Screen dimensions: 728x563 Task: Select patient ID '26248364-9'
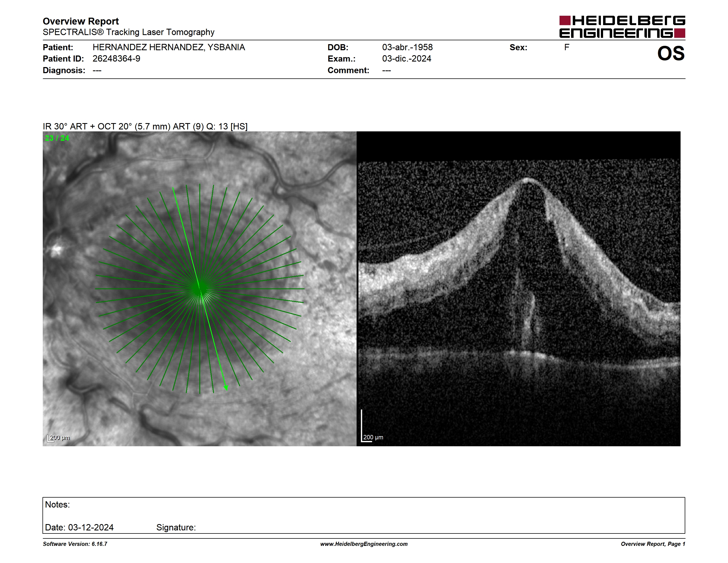tap(116, 59)
